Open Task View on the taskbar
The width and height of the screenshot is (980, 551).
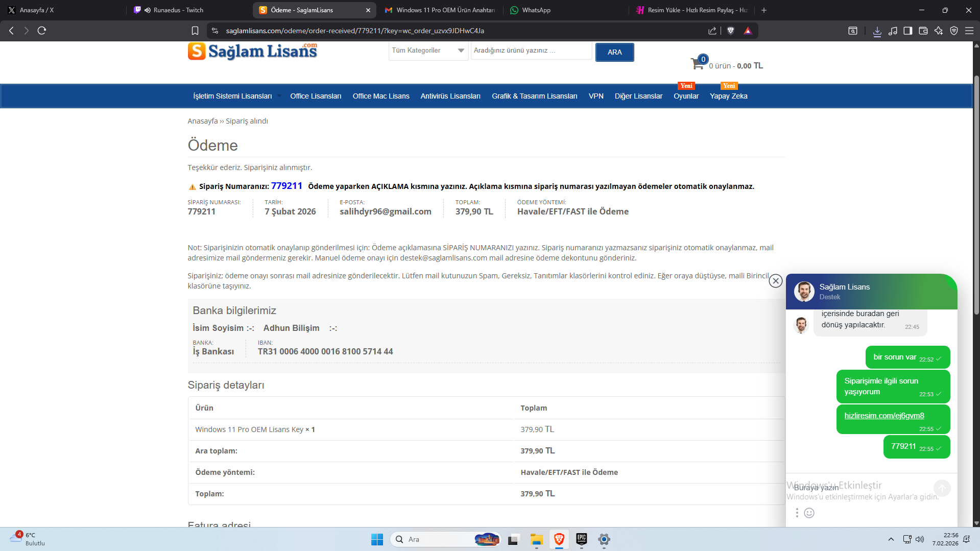coord(513,539)
